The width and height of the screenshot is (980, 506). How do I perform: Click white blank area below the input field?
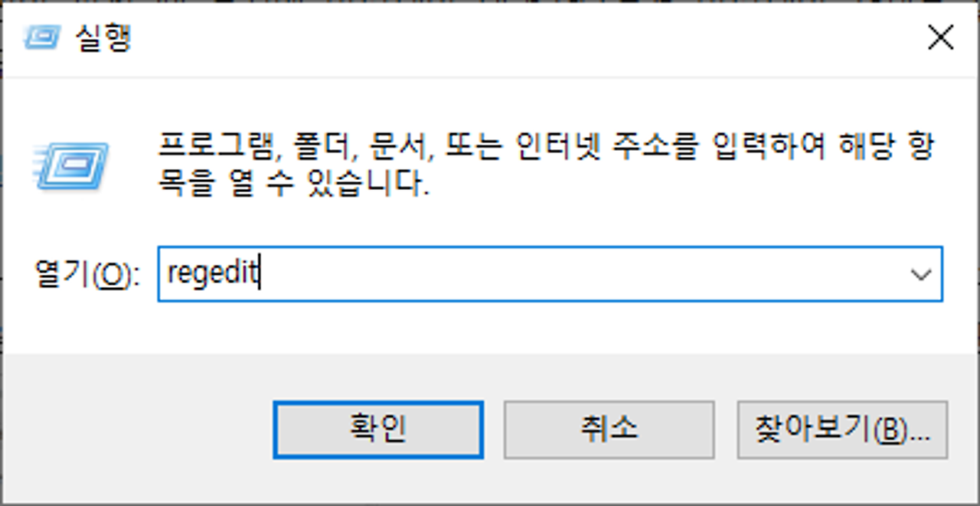point(490,328)
